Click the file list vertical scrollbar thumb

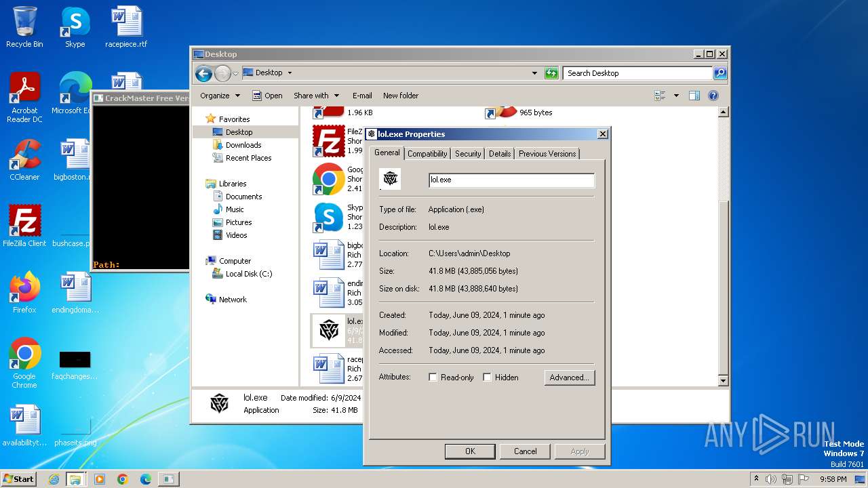point(723,287)
